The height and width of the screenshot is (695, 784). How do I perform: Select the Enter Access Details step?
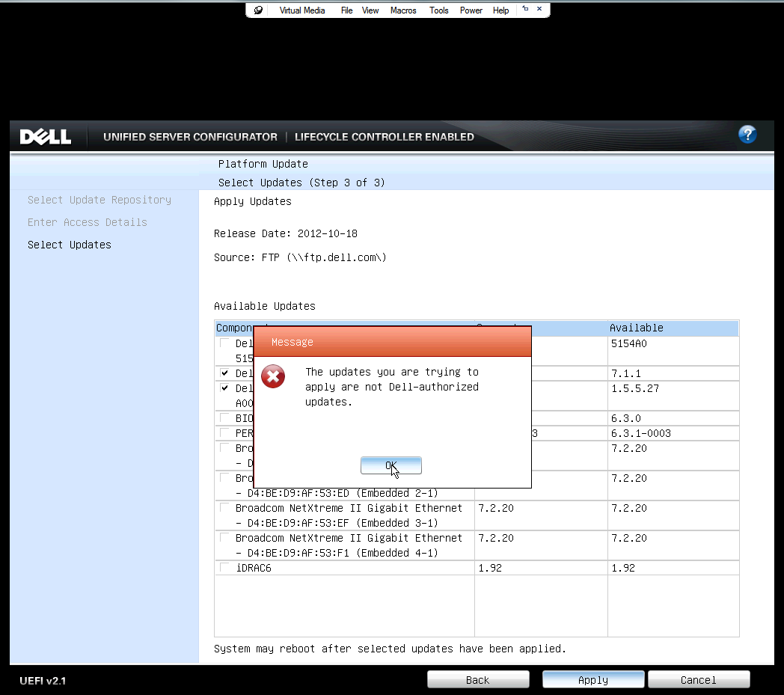click(x=88, y=222)
